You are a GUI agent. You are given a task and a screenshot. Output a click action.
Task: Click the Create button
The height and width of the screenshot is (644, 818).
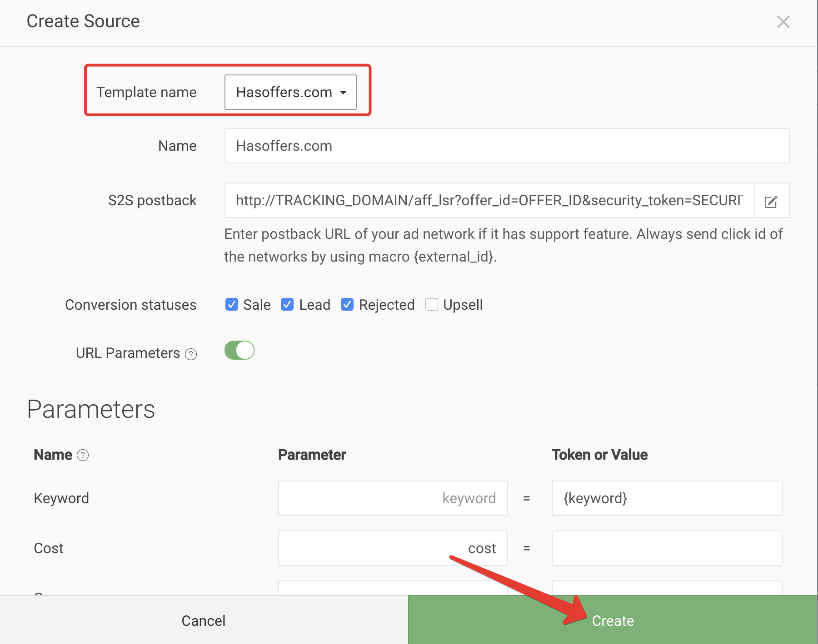coord(613,620)
